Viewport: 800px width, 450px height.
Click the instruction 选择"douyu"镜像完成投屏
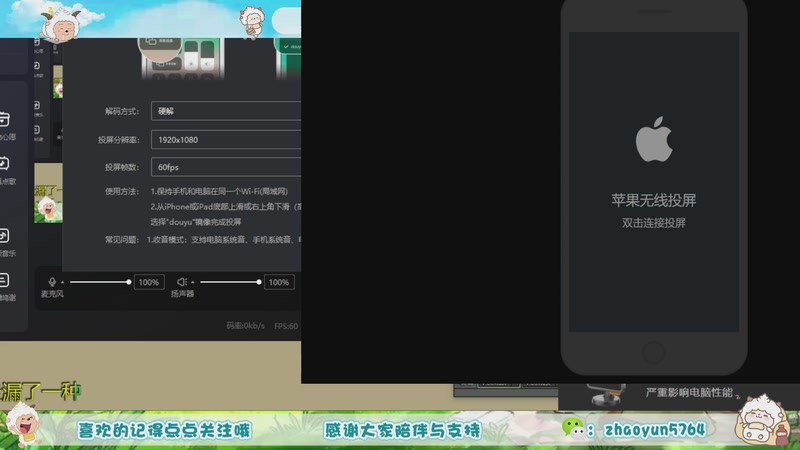(196, 222)
